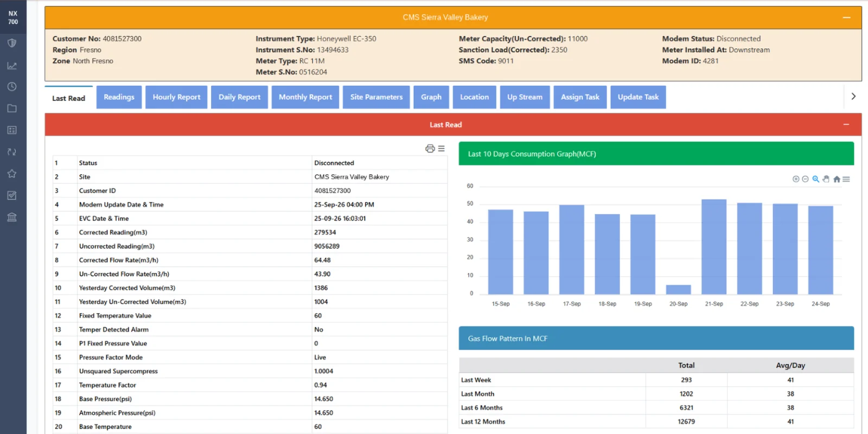Click the checklist edit sidebar icon
Image resolution: width=868 pixels, height=434 pixels.
(x=12, y=195)
